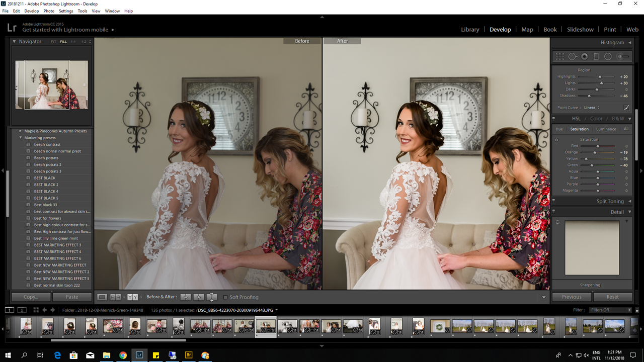Swap Before and After settings

212,297
